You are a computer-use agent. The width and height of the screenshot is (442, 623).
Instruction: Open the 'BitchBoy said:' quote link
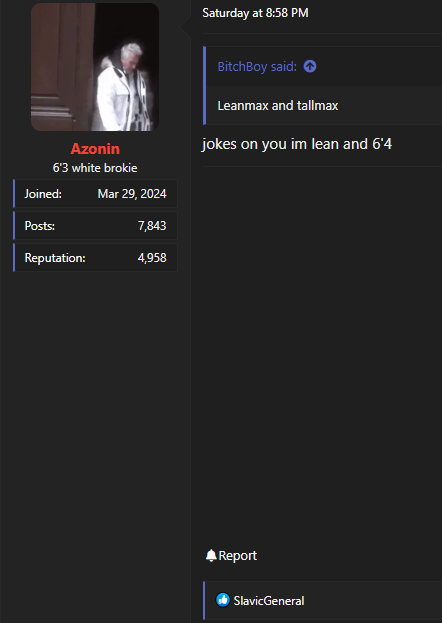click(x=257, y=67)
